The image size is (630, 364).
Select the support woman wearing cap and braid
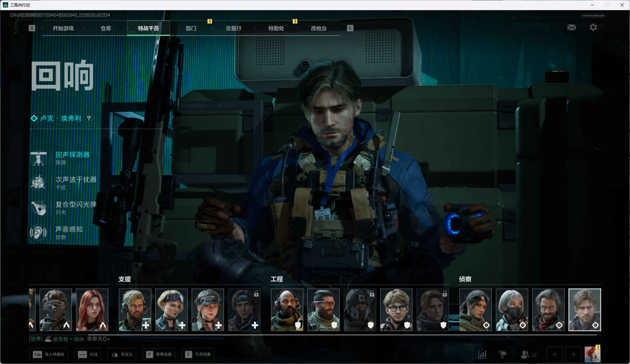(208, 310)
